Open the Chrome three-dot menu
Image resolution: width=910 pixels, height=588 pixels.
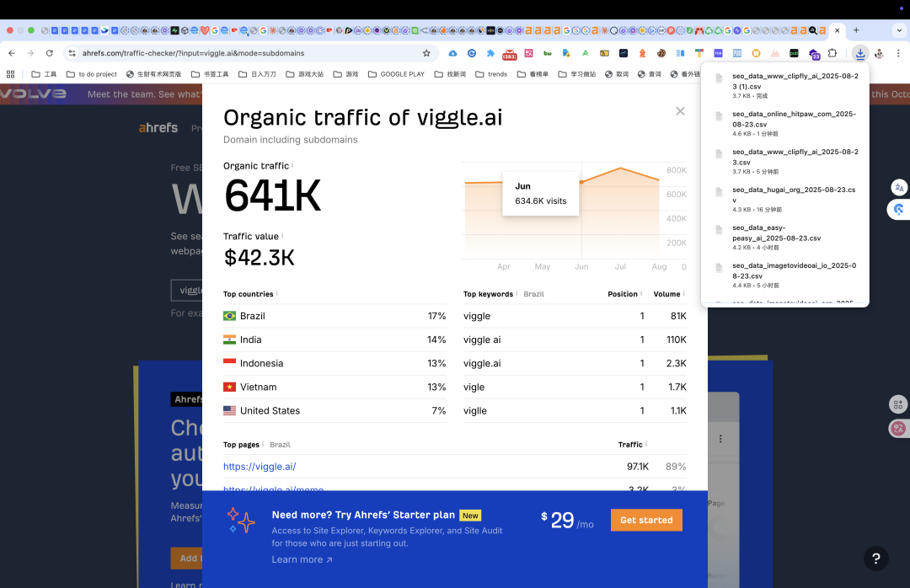(898, 53)
